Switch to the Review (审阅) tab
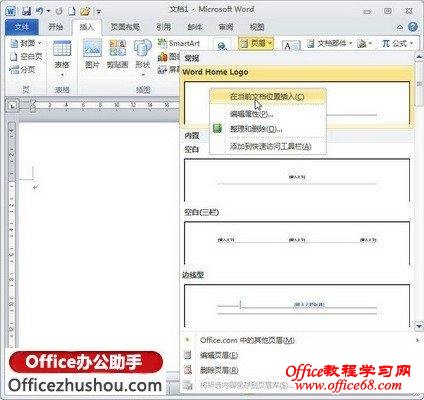Image resolution: width=424 pixels, height=400 pixels. [226, 27]
